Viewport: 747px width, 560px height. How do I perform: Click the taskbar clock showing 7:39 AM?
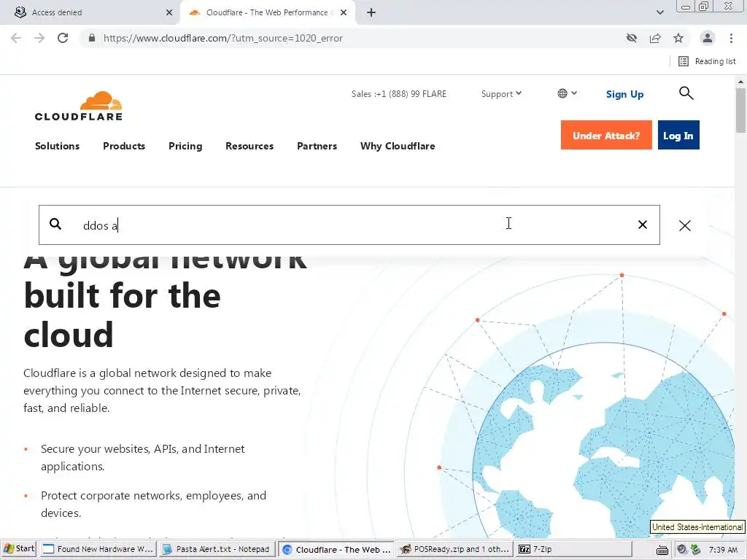pos(723,550)
